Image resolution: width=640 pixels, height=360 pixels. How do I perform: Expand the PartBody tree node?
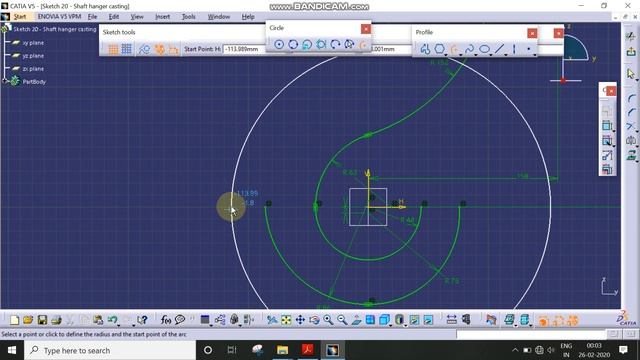click(5, 81)
